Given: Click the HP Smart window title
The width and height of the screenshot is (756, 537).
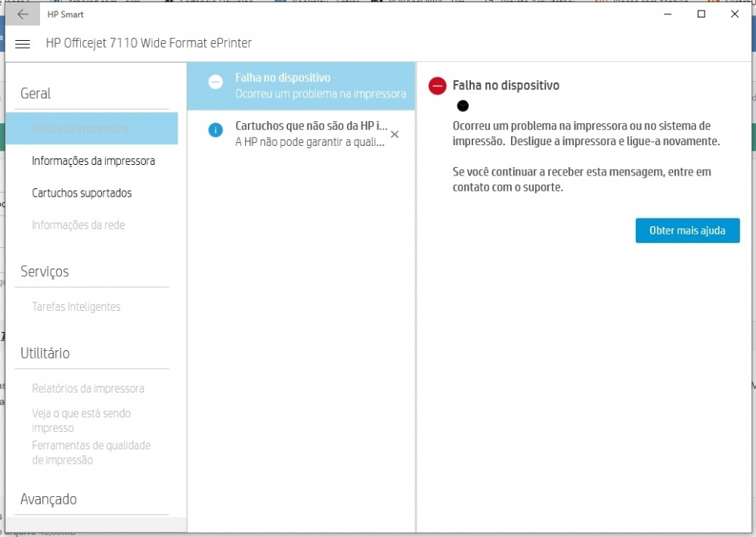Looking at the screenshot, I should coord(66,14).
